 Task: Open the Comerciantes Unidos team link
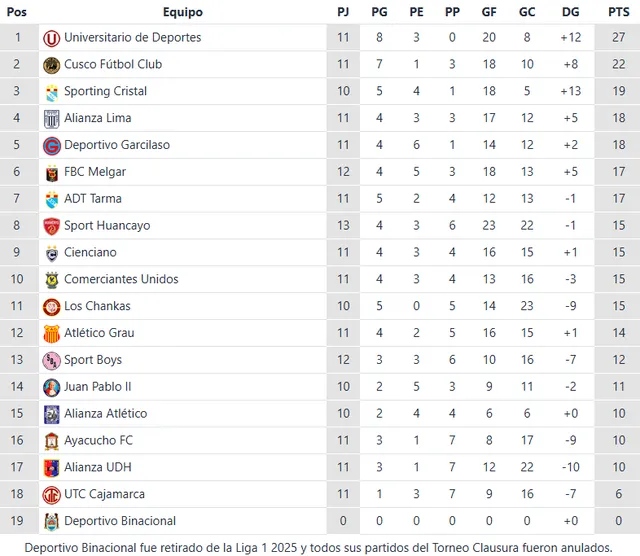coord(121,279)
